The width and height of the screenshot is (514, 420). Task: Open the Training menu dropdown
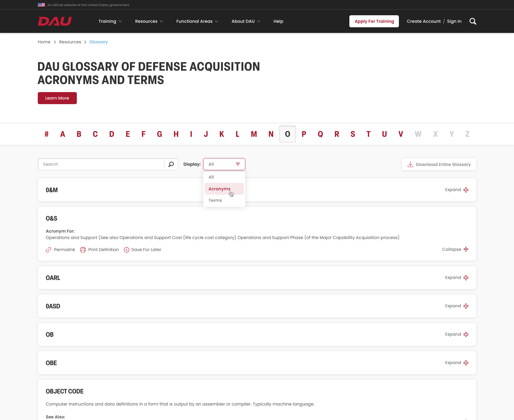(110, 21)
